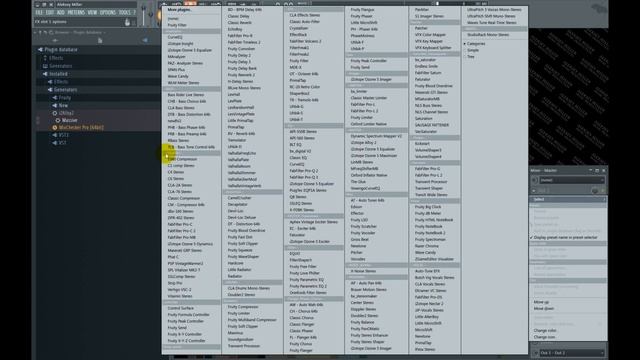Choose Kickstart from the plugin list

(x=422, y=144)
